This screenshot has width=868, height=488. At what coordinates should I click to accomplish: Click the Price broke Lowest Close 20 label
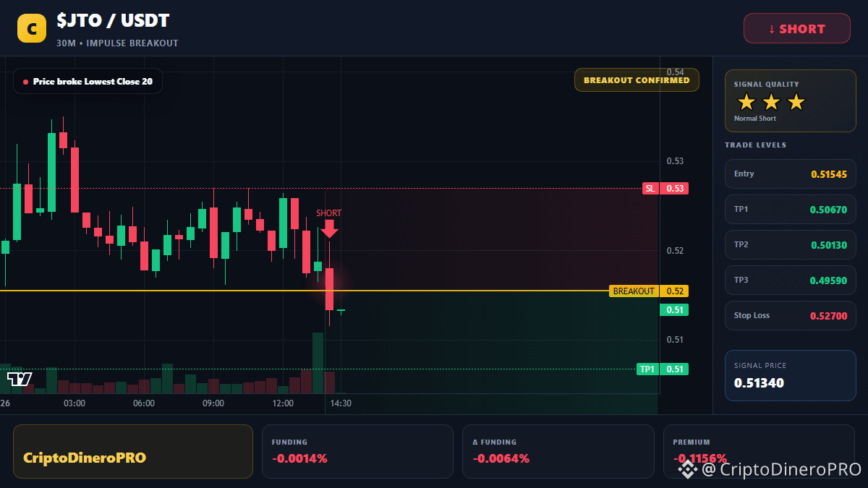click(x=88, y=82)
